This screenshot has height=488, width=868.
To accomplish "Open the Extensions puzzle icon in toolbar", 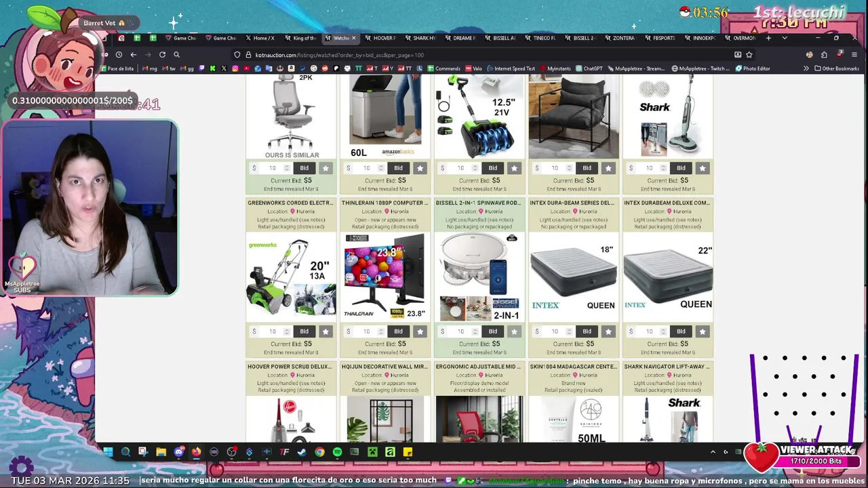I will [x=824, y=55].
